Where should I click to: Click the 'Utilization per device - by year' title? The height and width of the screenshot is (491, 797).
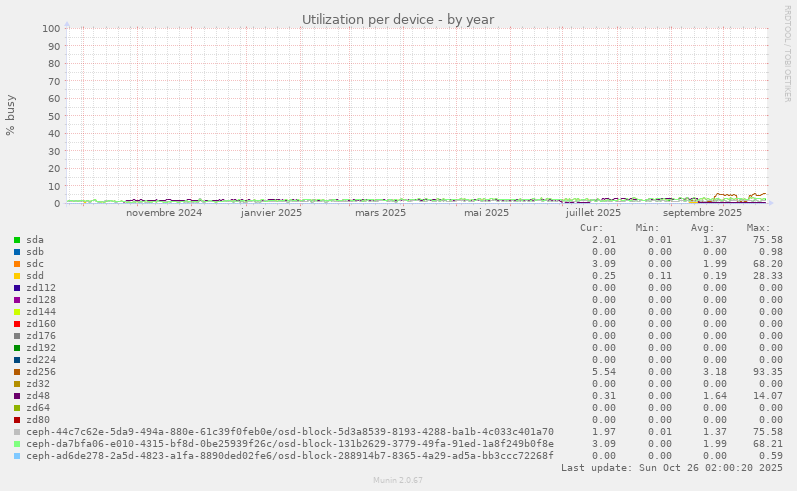pos(398,20)
